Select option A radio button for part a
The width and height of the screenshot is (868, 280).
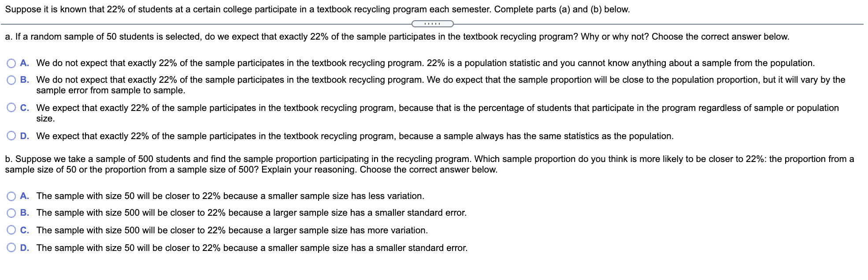11,63
